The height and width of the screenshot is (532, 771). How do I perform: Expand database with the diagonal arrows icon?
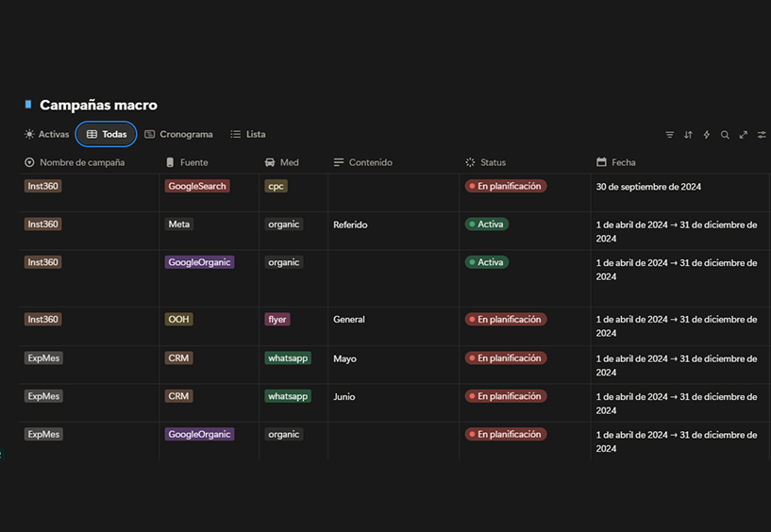tap(744, 135)
